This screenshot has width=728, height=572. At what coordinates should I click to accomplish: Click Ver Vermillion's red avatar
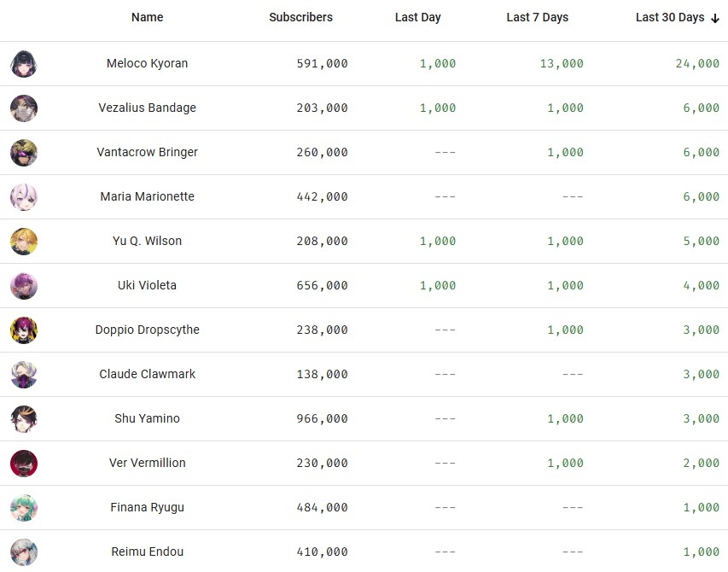click(x=24, y=464)
